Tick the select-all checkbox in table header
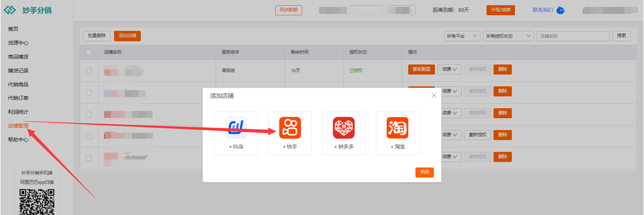The height and width of the screenshot is (215, 644). click(x=89, y=52)
